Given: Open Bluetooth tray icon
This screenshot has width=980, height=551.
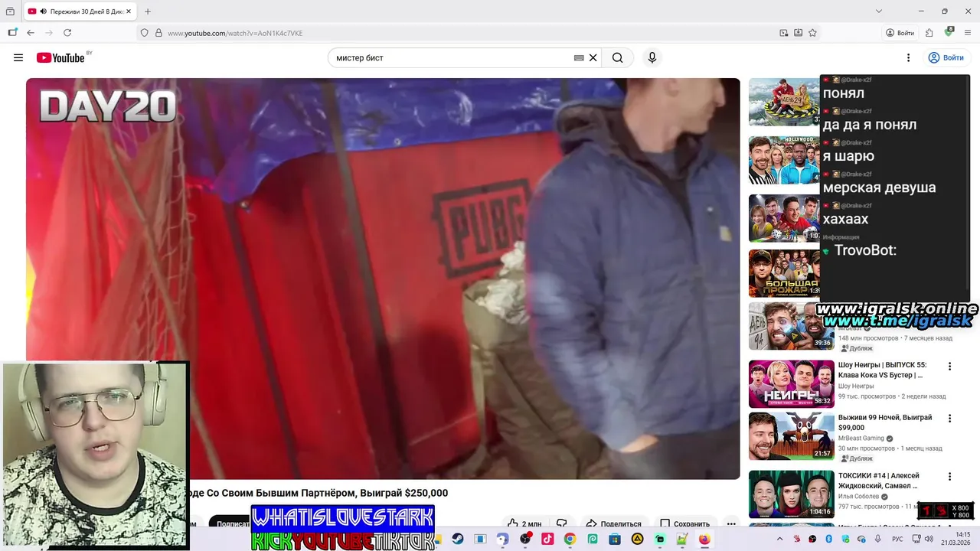Looking at the screenshot, I should pos(828,539).
